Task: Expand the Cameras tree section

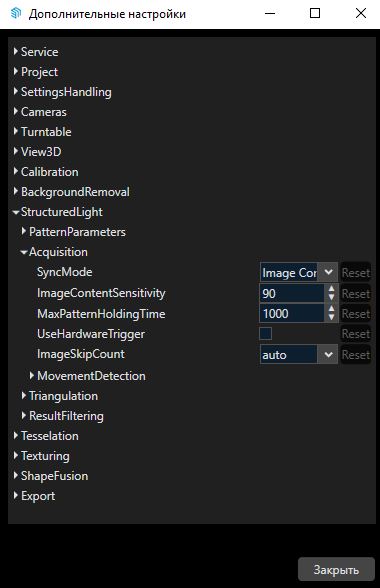Action: pyautogui.click(x=15, y=111)
